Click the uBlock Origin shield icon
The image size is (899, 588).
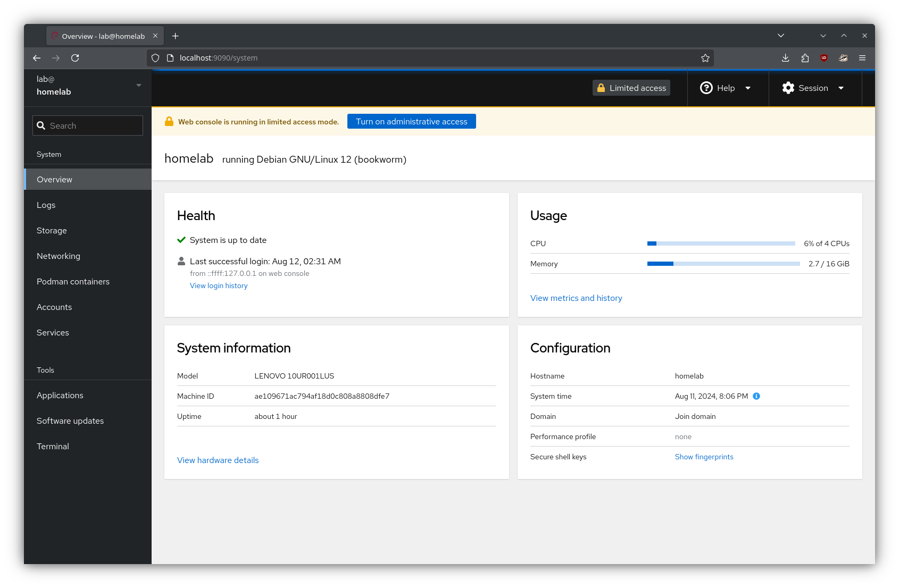tap(824, 58)
